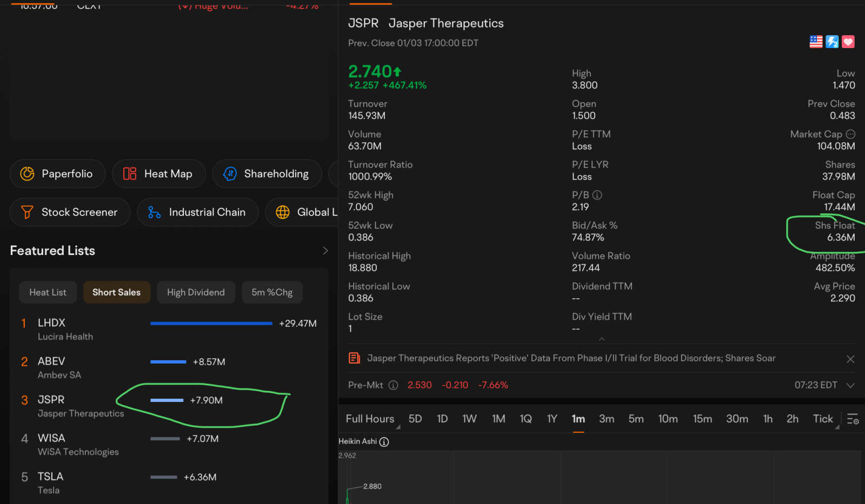Select the Short Sales tab
This screenshot has height=504, width=865.
[x=116, y=292]
